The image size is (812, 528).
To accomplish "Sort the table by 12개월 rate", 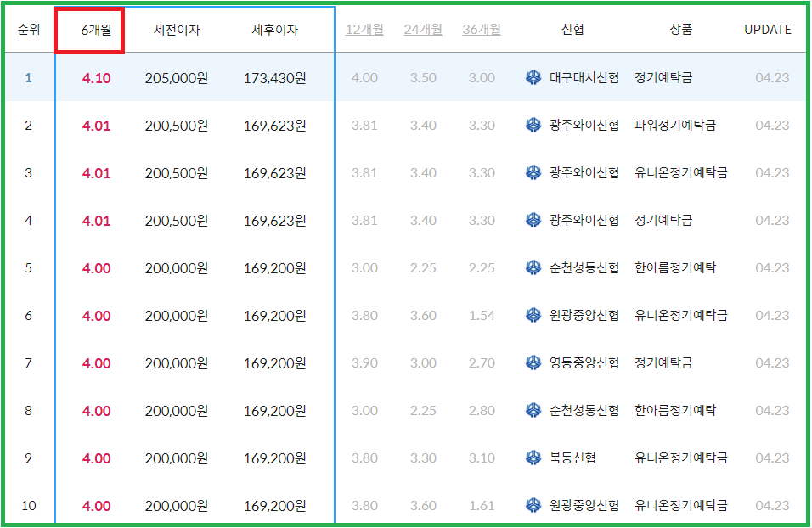I will (364, 28).
